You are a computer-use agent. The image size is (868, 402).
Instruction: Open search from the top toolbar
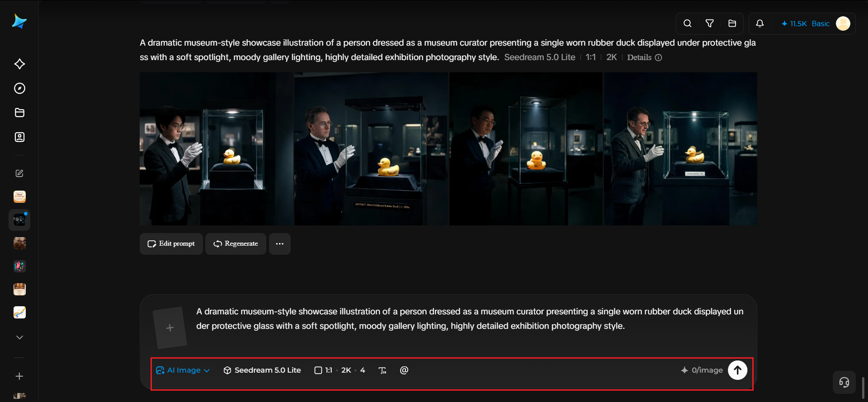click(687, 23)
